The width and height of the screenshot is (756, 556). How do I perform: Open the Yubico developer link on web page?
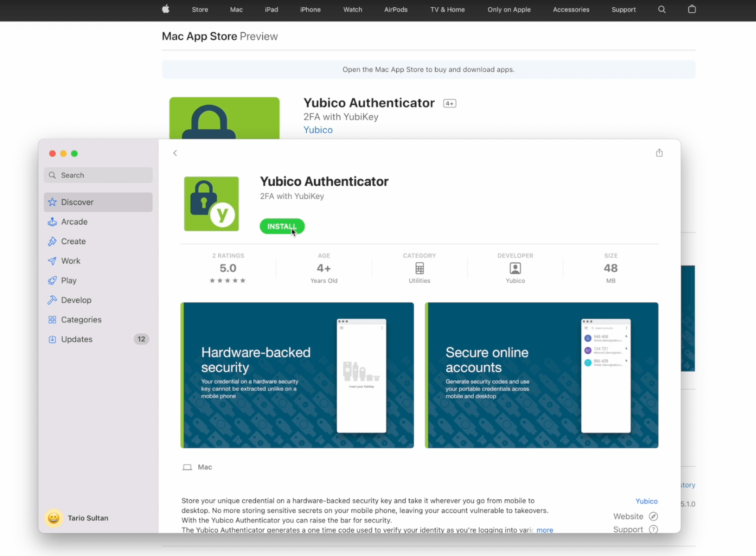pyautogui.click(x=318, y=130)
